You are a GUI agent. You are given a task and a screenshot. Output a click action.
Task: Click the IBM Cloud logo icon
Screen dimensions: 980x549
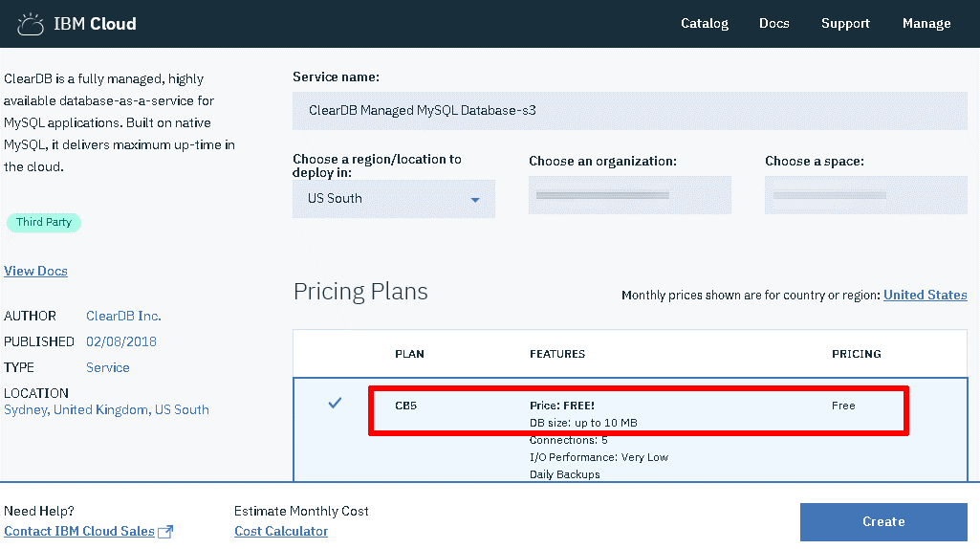pos(31,24)
